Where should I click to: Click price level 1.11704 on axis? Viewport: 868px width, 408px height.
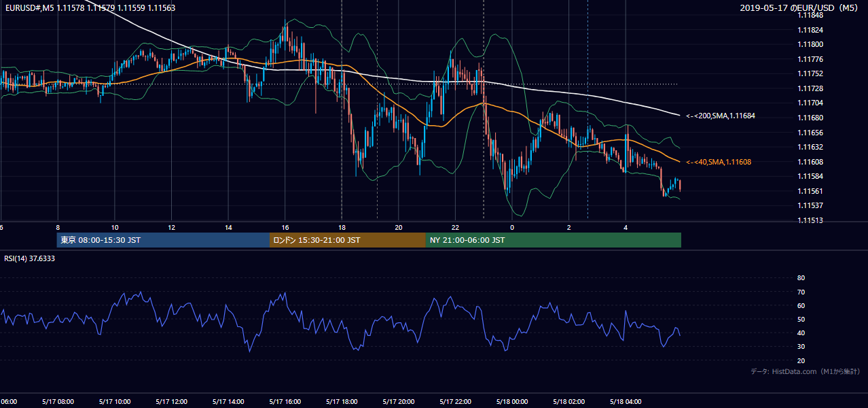click(x=810, y=103)
